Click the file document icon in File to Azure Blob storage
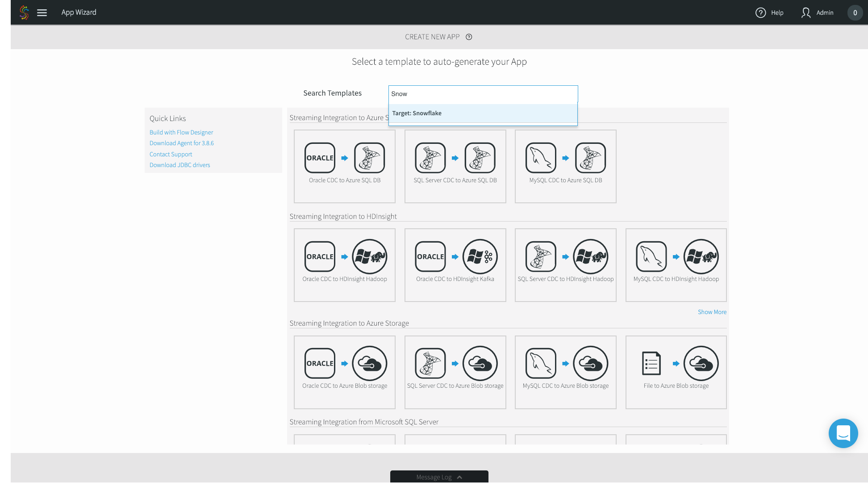The image size is (868, 495). (x=651, y=363)
